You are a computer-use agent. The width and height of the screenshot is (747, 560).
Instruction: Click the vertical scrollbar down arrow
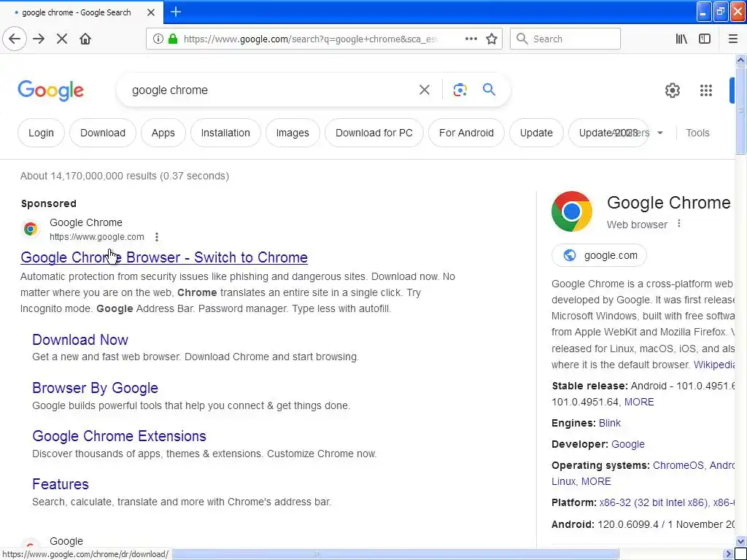coord(740,541)
